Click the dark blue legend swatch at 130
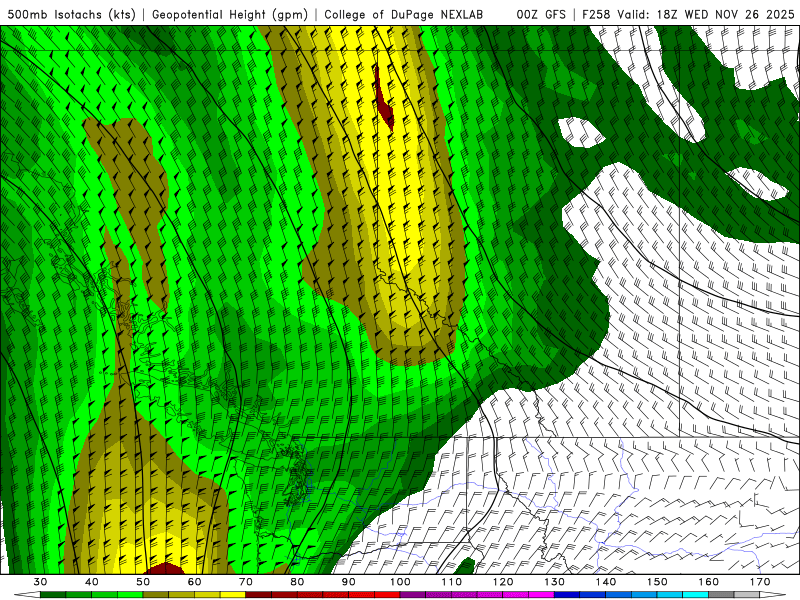800x600 pixels. (567, 595)
